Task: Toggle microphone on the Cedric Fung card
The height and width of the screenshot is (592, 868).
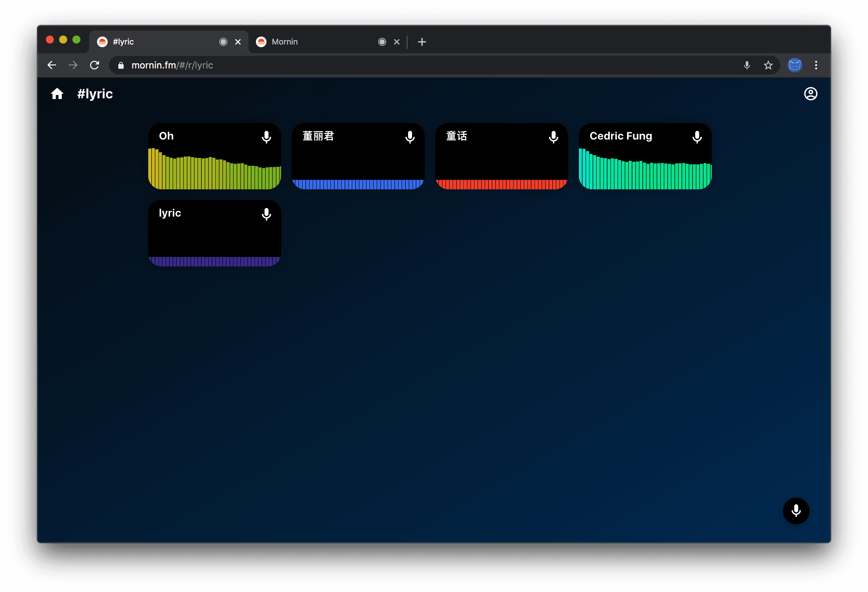Action: point(697,137)
